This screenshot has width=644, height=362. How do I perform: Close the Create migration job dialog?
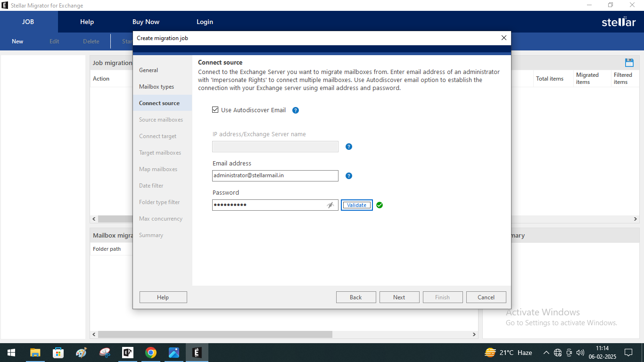[x=504, y=38]
